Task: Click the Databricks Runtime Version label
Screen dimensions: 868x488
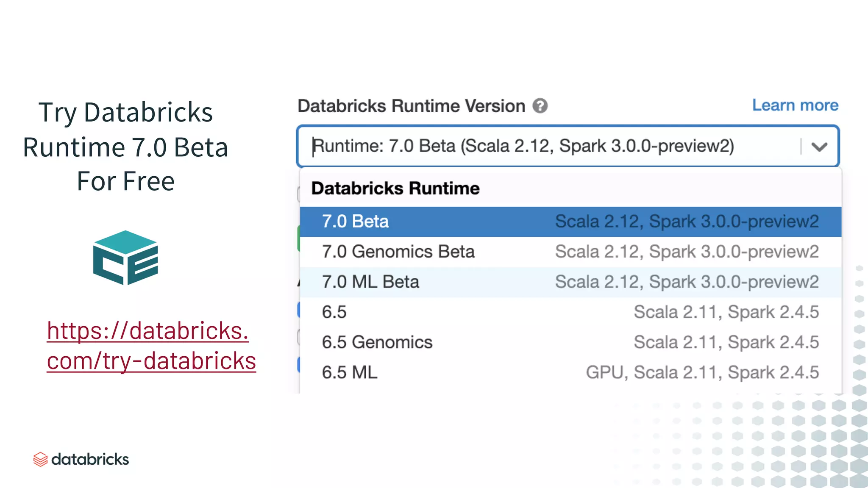Action: pyautogui.click(x=412, y=106)
